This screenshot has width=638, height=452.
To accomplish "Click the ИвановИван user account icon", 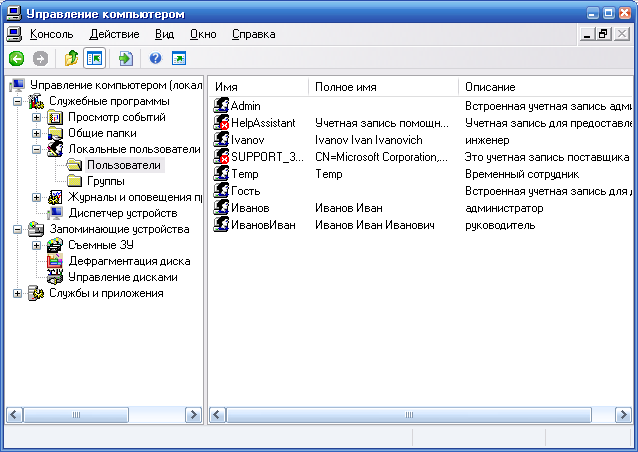I will (x=221, y=225).
